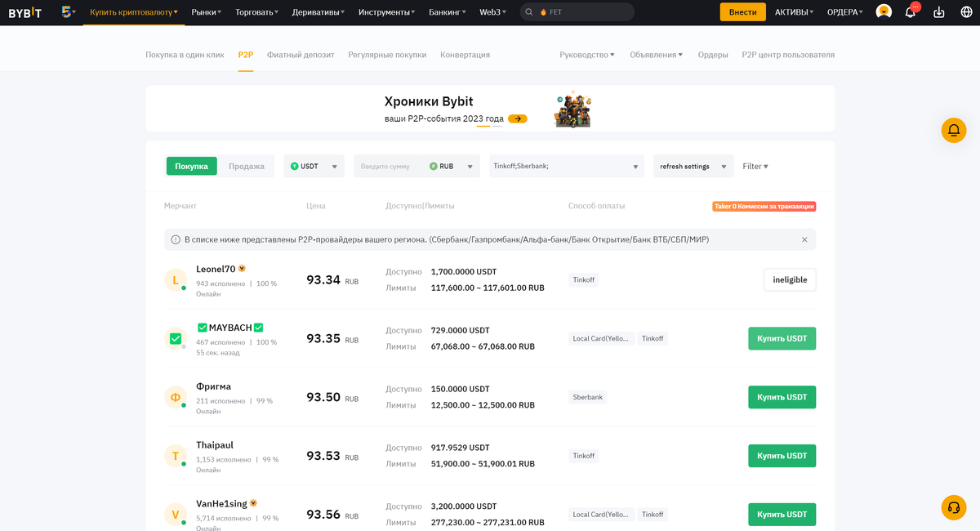Switch to Регулярные покупки tab
The height and width of the screenshot is (531, 980).
pyautogui.click(x=387, y=55)
